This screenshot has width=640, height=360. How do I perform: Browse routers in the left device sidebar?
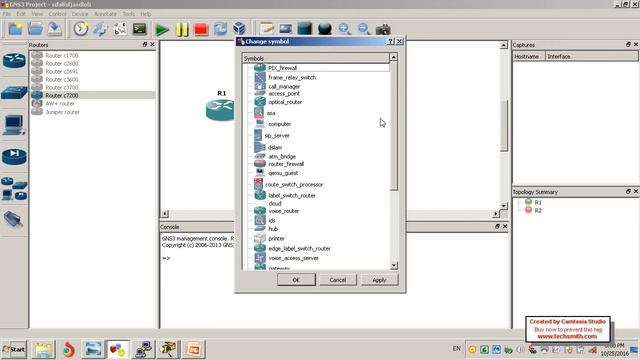[14, 60]
